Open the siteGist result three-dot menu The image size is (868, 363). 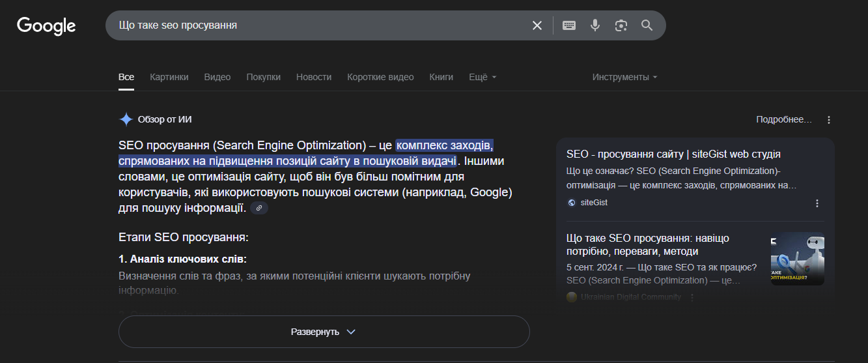click(x=817, y=203)
